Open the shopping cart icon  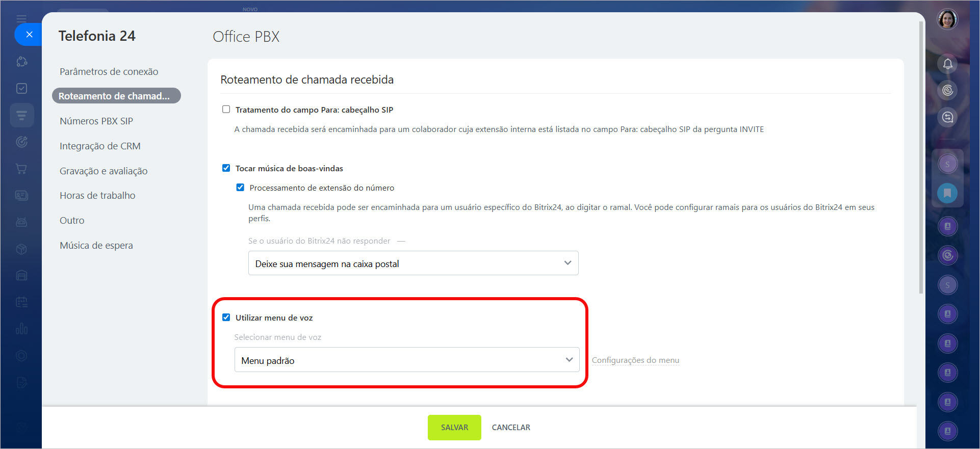pos(21,169)
